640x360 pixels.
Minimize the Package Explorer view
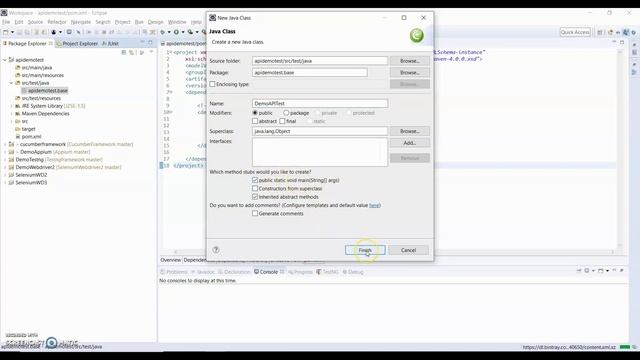(142, 42)
